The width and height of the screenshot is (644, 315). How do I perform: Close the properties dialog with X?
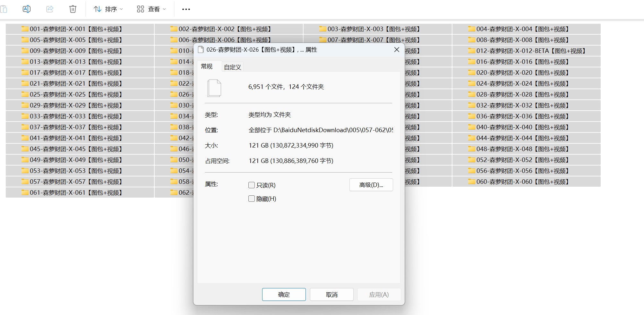click(x=397, y=50)
